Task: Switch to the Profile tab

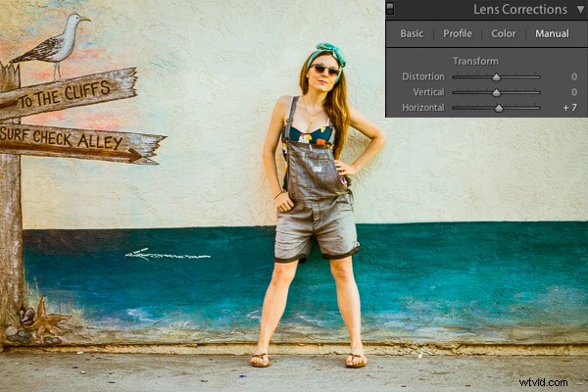Action: [x=458, y=33]
